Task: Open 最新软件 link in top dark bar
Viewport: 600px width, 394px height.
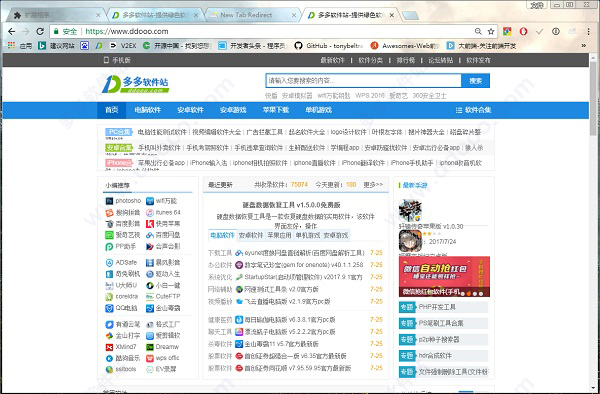Action: tap(333, 60)
